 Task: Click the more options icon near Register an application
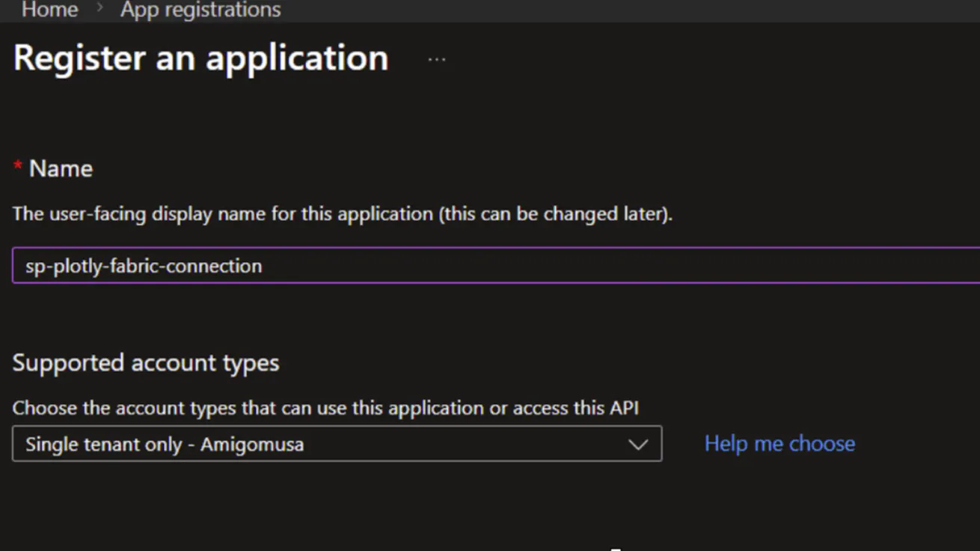coord(436,58)
